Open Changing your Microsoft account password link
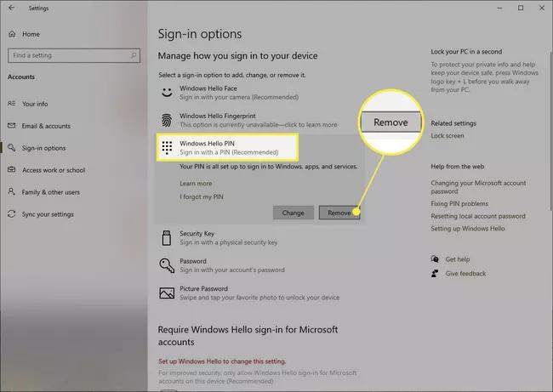 pos(478,187)
